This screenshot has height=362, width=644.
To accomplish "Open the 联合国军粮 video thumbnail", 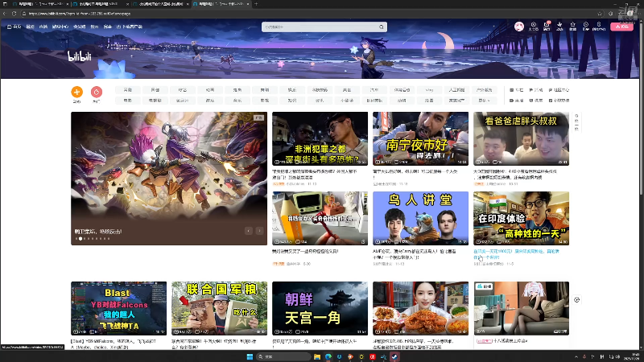I will tap(219, 308).
